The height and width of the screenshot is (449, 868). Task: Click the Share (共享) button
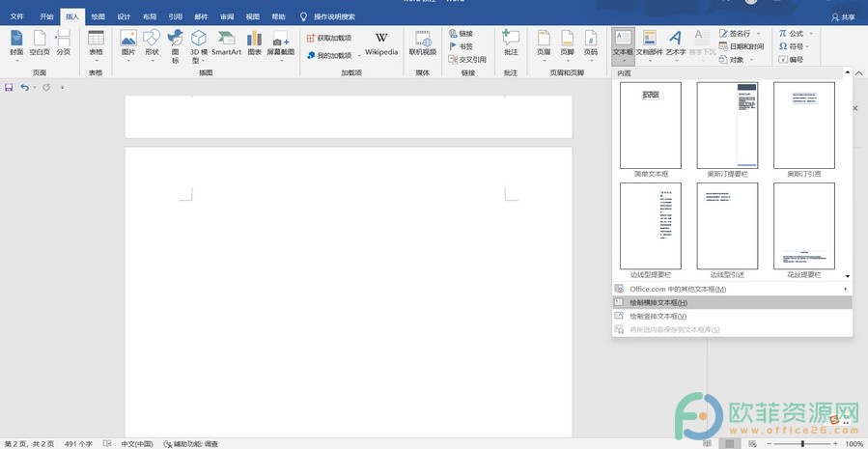(x=844, y=17)
